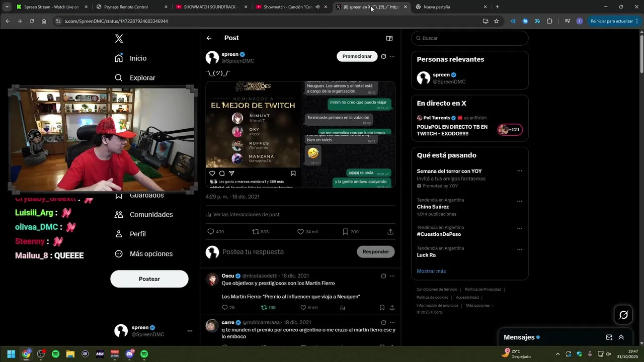Viewport: 644px width, 362px height.
Task: Open Más opciones in the sidebar
Action: [143, 254]
